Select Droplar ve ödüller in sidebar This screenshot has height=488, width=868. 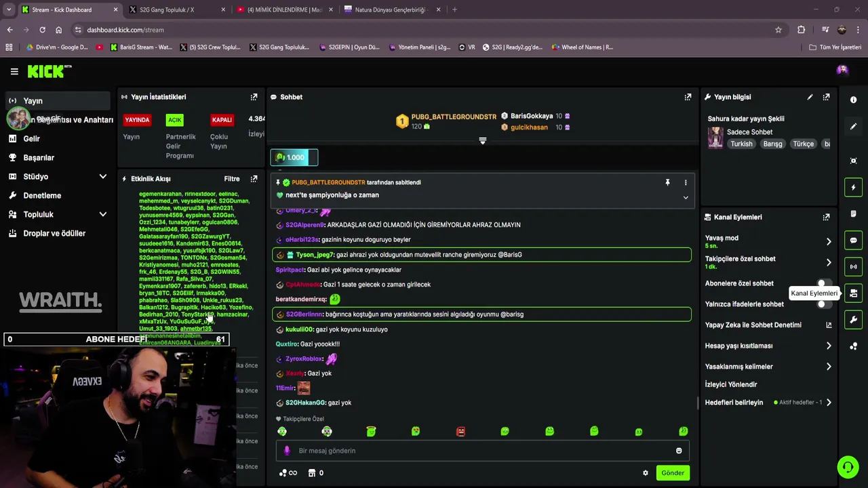[58, 233]
